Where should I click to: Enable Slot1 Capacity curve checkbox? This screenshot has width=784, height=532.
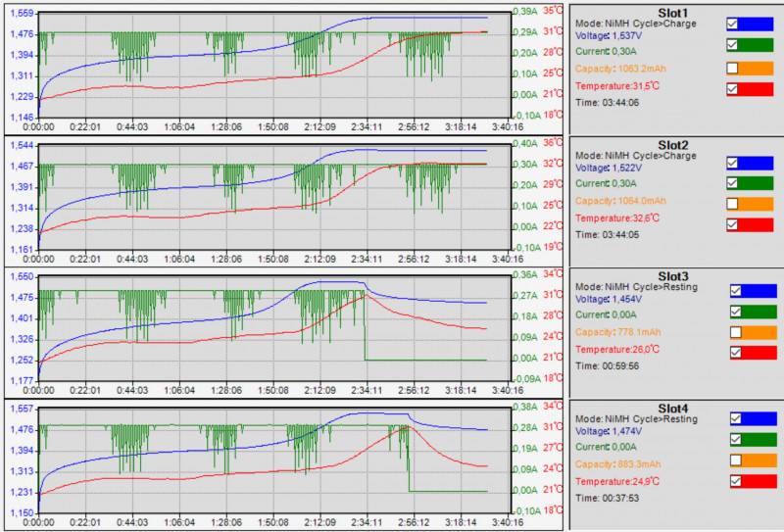click(x=732, y=68)
